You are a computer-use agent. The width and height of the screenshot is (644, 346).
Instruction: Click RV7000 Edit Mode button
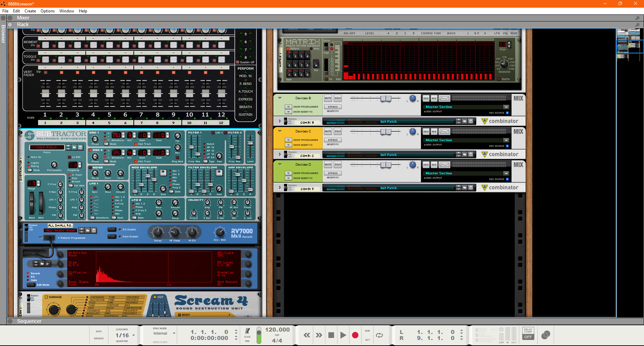pyautogui.click(x=31, y=285)
